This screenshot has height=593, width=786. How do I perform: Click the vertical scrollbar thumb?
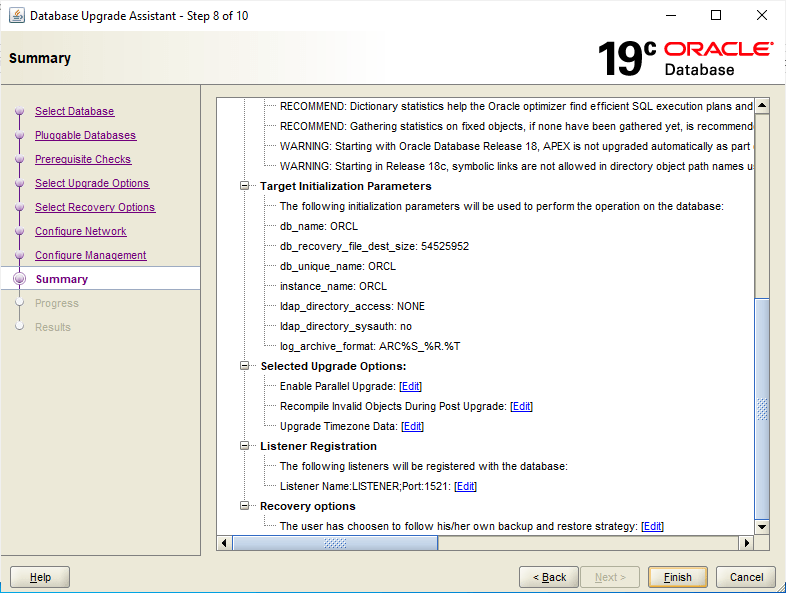point(762,409)
